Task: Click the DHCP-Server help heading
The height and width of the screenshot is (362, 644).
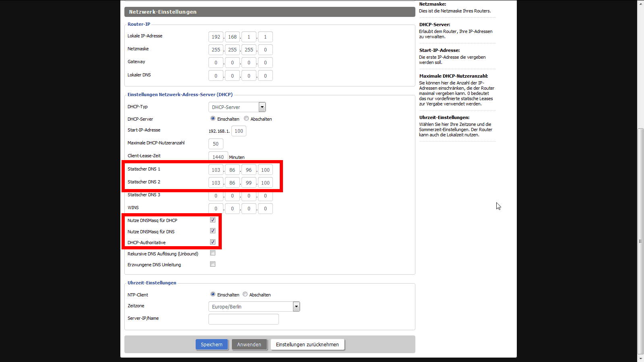Action: click(x=435, y=25)
